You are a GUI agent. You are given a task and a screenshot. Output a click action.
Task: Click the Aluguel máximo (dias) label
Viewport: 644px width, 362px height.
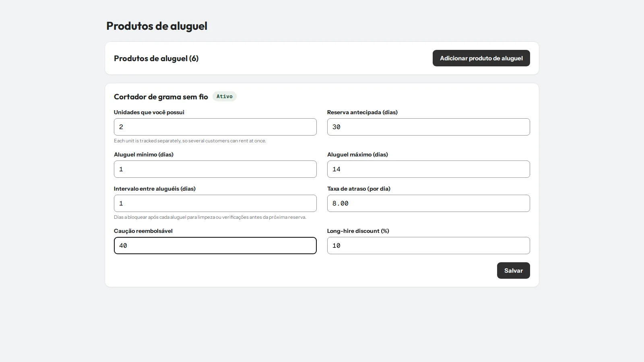(357, 154)
